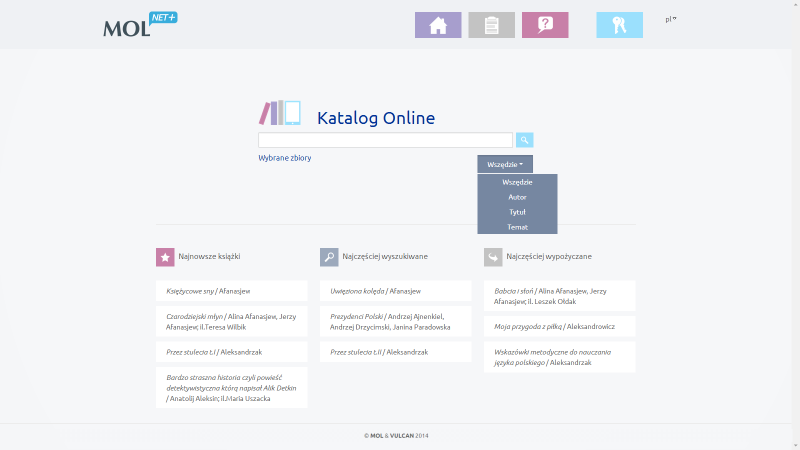Open the home page icon
Image resolution: width=800 pixels, height=450 pixels.
coord(438,25)
